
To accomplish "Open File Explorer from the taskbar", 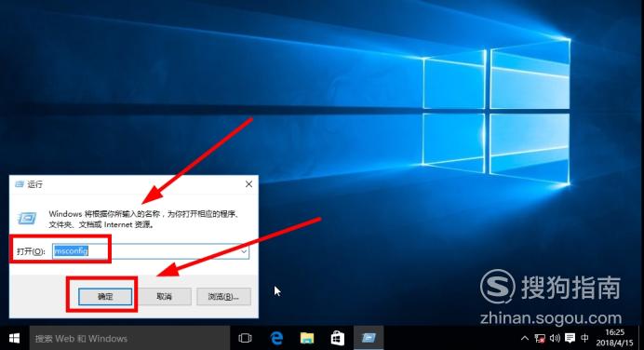I will [x=307, y=338].
